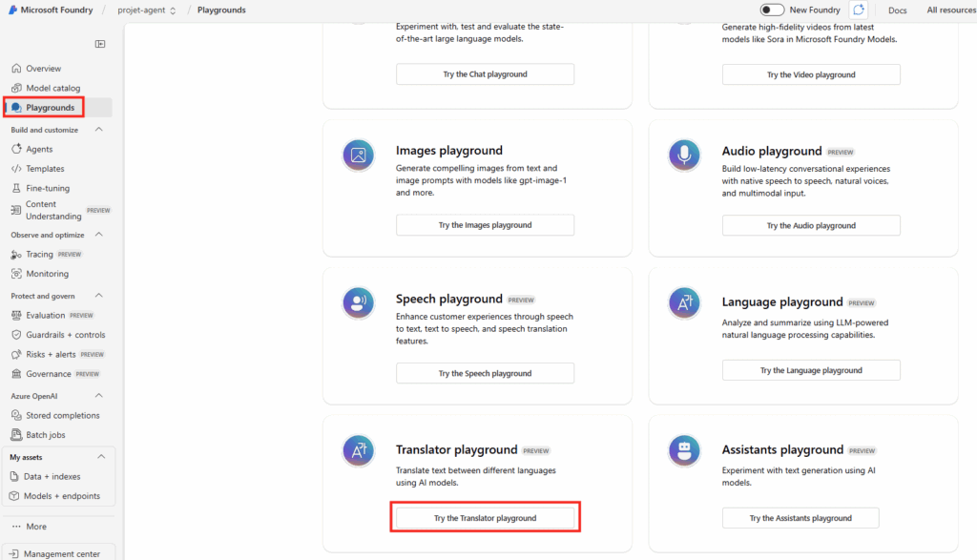The width and height of the screenshot is (977, 560).
Task: Collapse the Build and customize section
Action: pos(99,130)
